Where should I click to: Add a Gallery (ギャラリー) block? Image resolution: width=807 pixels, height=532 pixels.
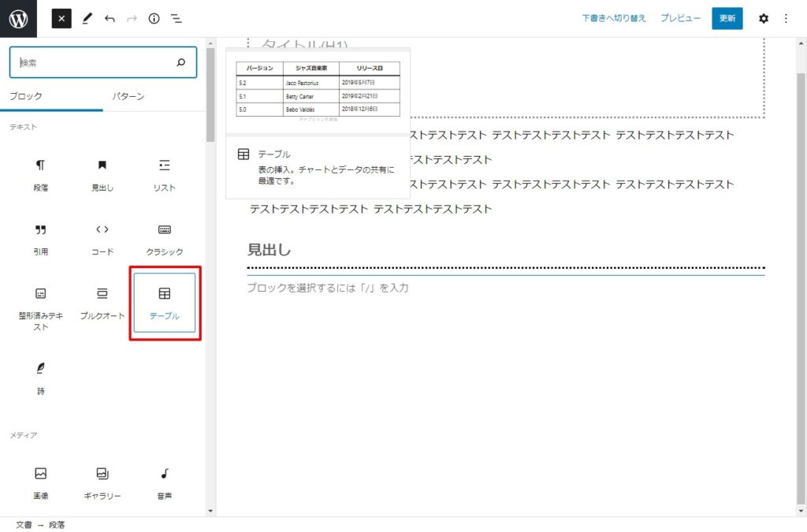pyautogui.click(x=102, y=482)
